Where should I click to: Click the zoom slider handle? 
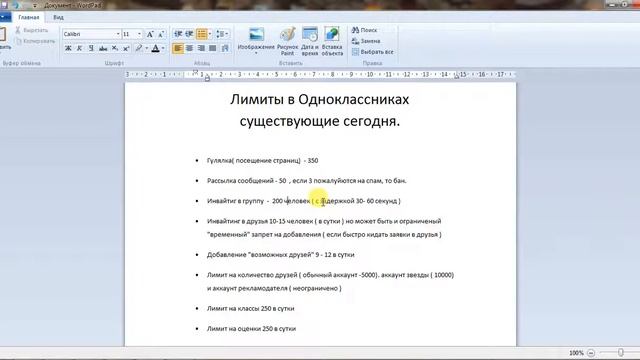(x=621, y=353)
